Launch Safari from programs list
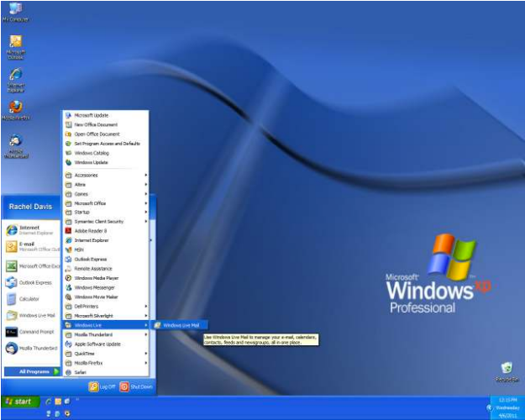 tap(106, 372)
